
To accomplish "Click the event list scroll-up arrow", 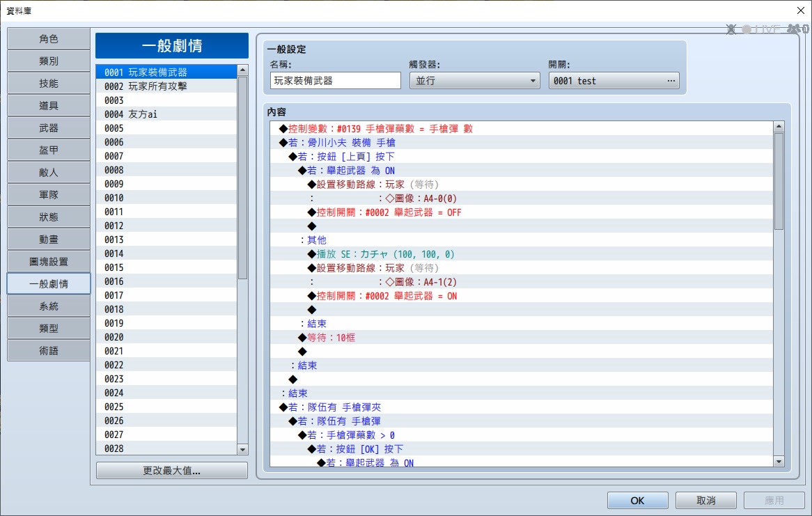I will pos(242,70).
